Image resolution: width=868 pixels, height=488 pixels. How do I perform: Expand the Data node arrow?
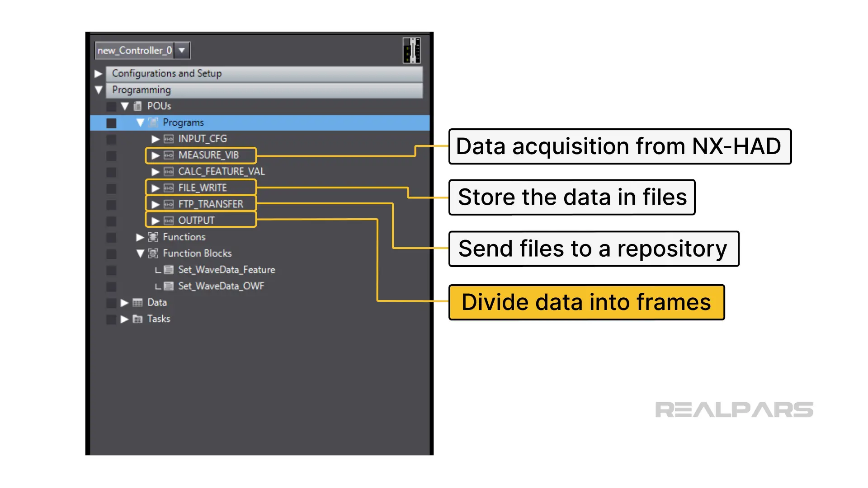(125, 302)
